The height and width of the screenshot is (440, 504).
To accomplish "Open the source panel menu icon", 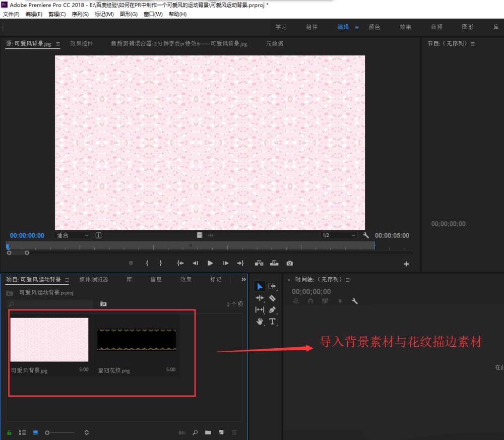I will coord(58,44).
